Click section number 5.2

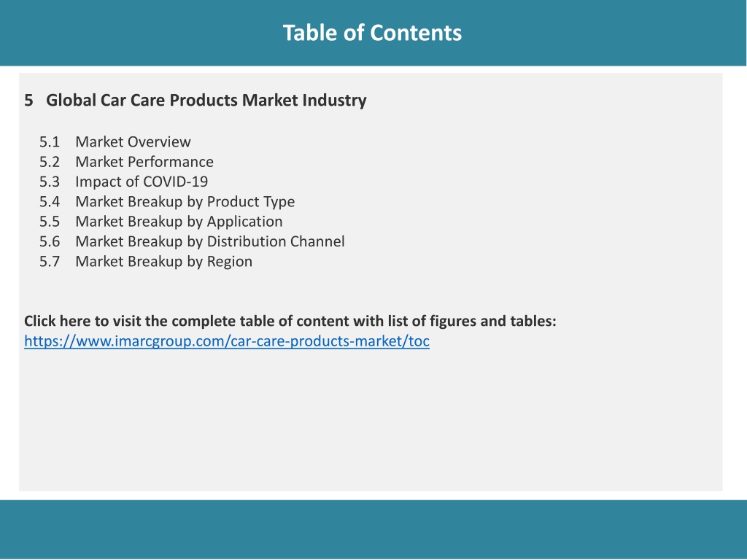(50, 162)
